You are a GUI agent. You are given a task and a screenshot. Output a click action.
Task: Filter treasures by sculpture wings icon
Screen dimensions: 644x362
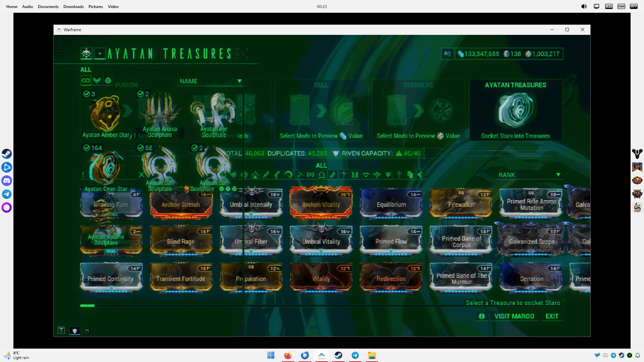[97, 80]
